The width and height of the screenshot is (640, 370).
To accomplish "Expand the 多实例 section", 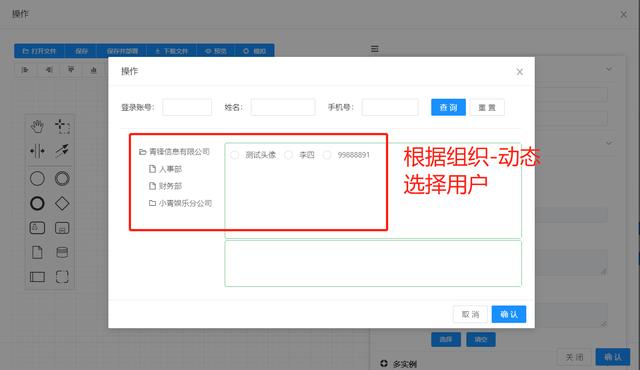I will coord(398,363).
